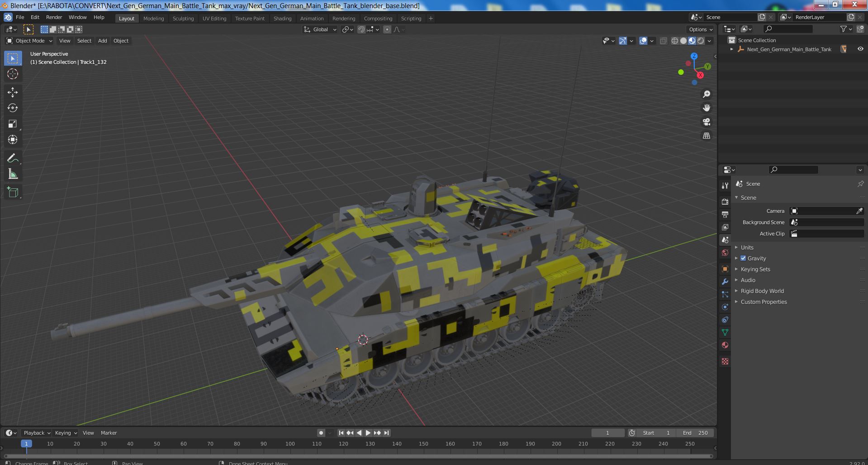Screen dimensions: 868x465
Task: Toggle the Gravity checkbox
Action: (x=743, y=258)
